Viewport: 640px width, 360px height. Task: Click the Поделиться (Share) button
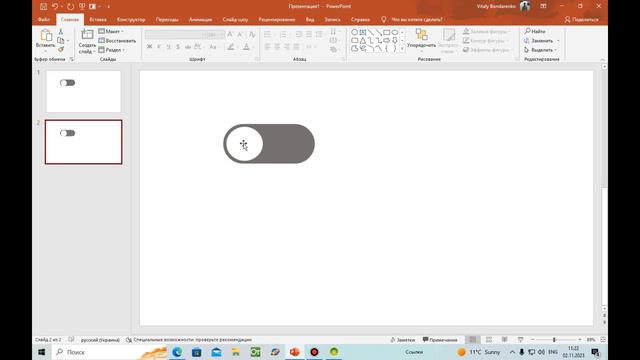tap(582, 20)
